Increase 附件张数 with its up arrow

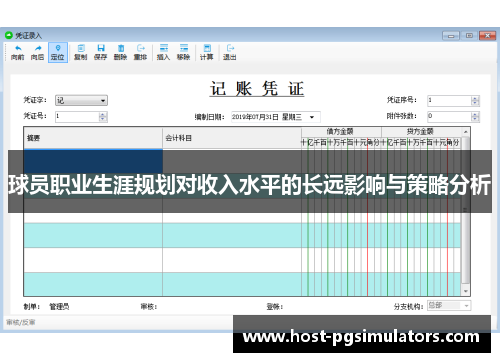(x=475, y=114)
